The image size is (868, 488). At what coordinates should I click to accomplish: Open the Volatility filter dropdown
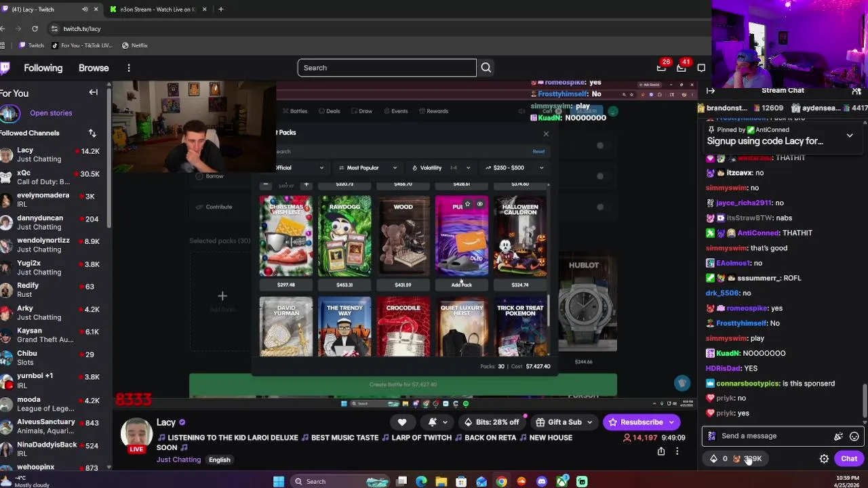coord(441,168)
